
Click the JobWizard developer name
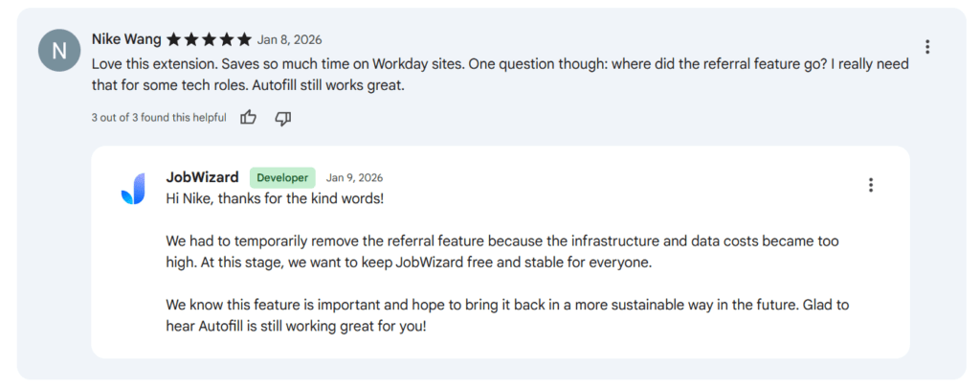click(202, 177)
